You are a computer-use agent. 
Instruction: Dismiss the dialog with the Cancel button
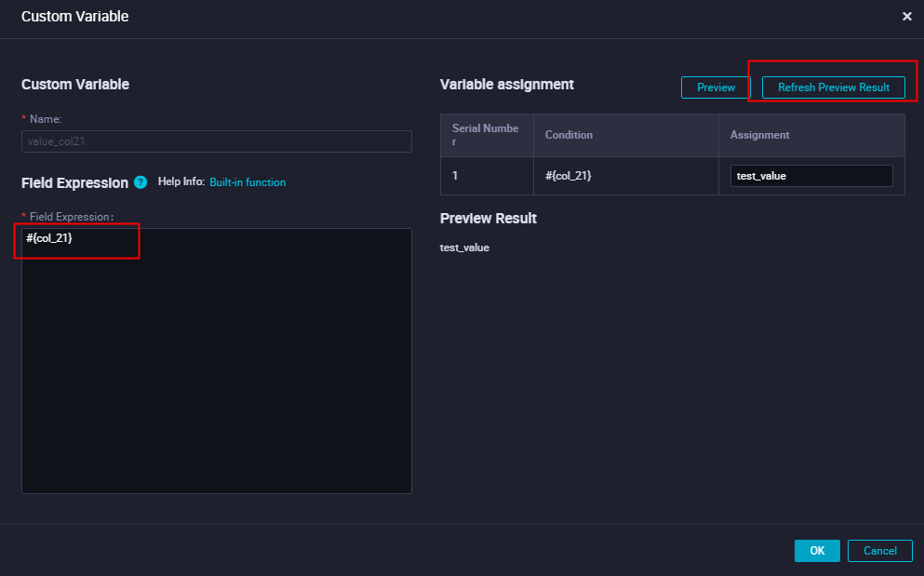[879, 550]
